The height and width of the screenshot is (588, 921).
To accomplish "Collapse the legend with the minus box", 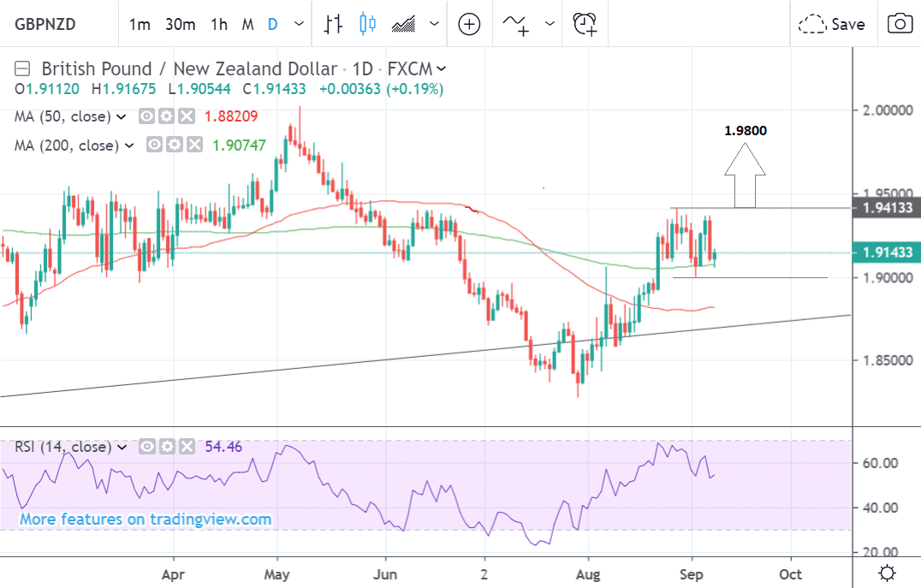I will 22,68.
